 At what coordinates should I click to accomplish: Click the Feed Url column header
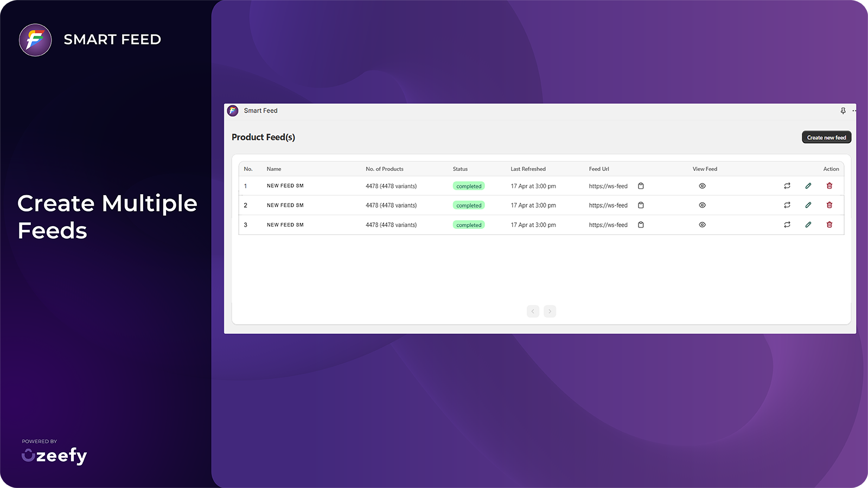click(x=599, y=169)
